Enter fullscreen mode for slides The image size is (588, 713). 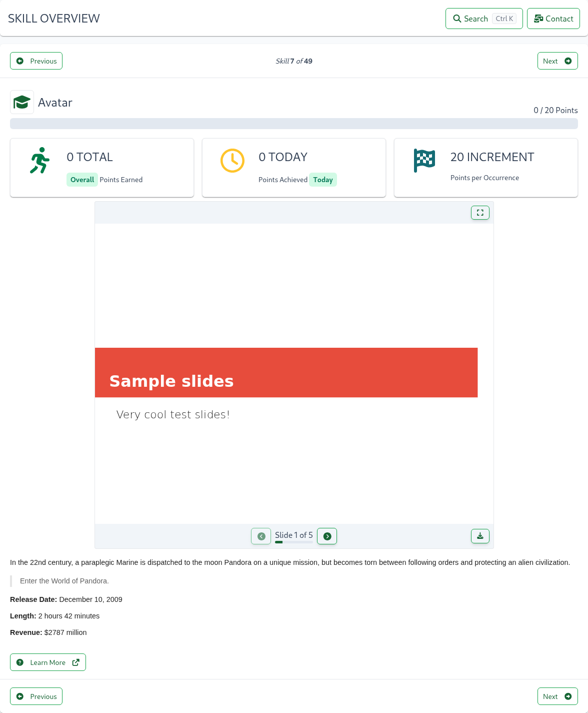point(480,213)
